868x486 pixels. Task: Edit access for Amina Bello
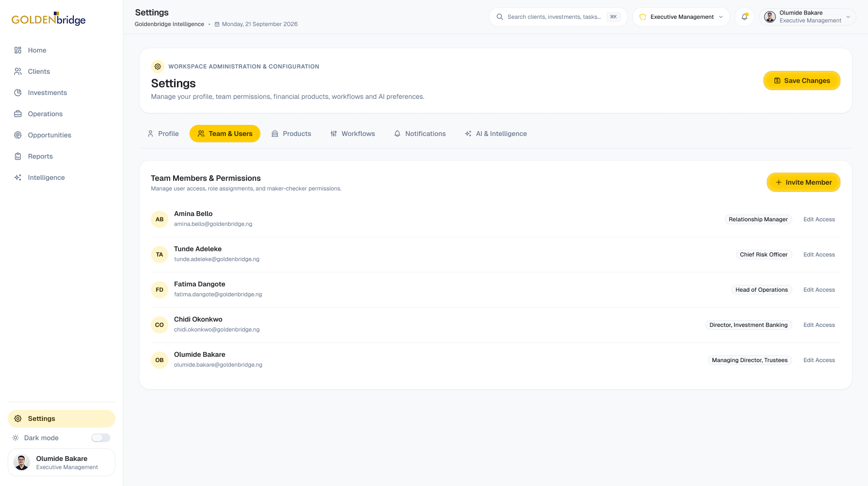click(x=819, y=219)
